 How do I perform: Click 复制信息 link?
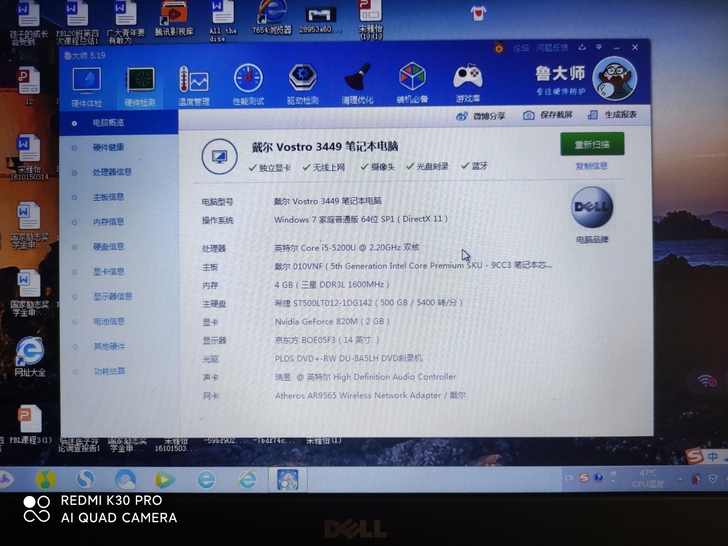click(x=591, y=166)
